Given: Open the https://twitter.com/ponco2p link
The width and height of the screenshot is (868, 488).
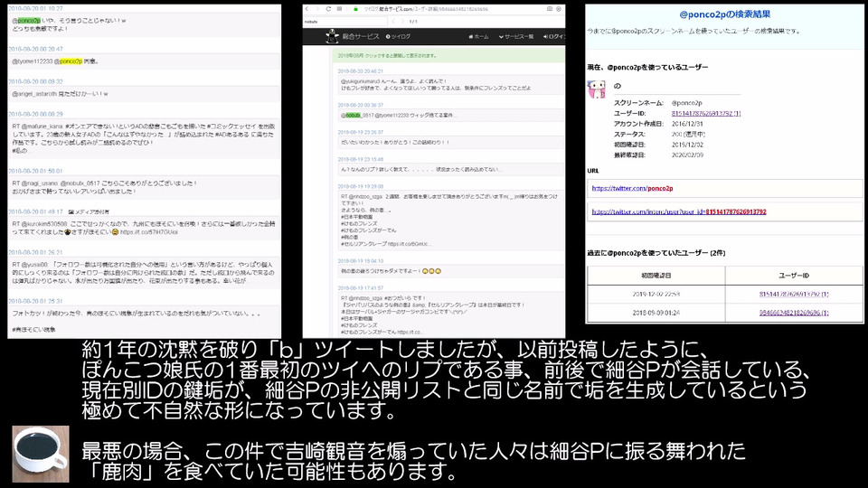Looking at the screenshot, I should coord(632,188).
